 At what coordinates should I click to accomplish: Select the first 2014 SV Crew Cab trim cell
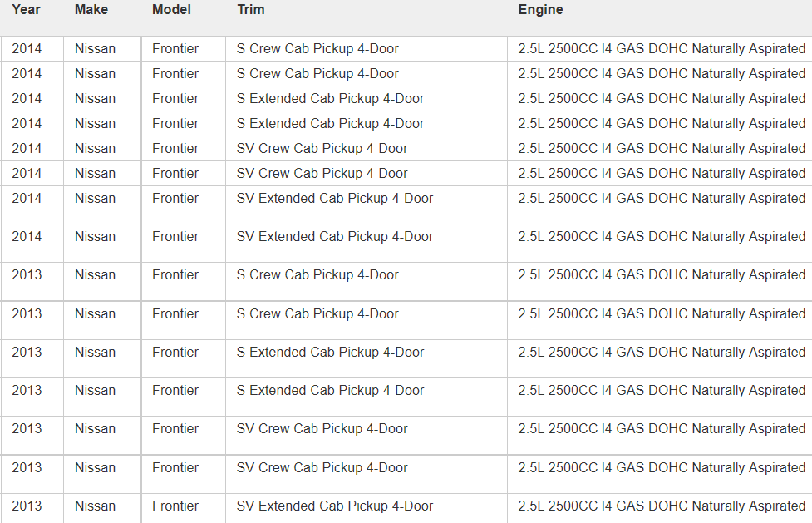[x=322, y=149]
